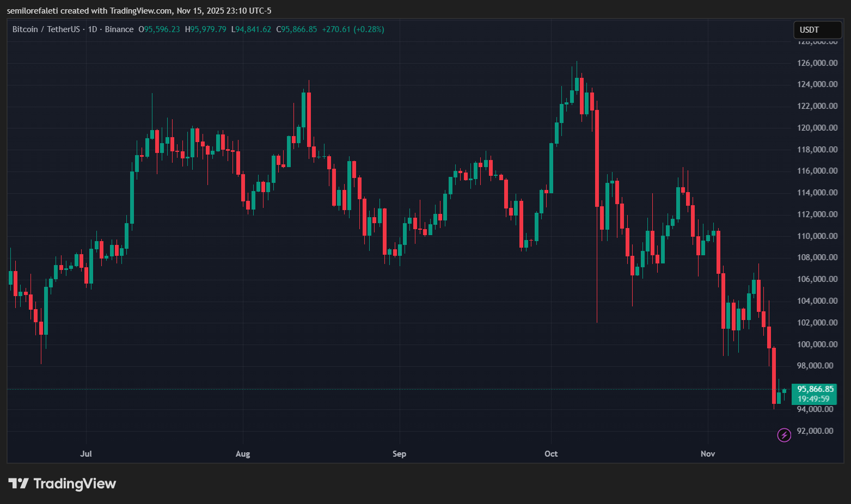Click the Jul label on the time axis

coord(85,453)
